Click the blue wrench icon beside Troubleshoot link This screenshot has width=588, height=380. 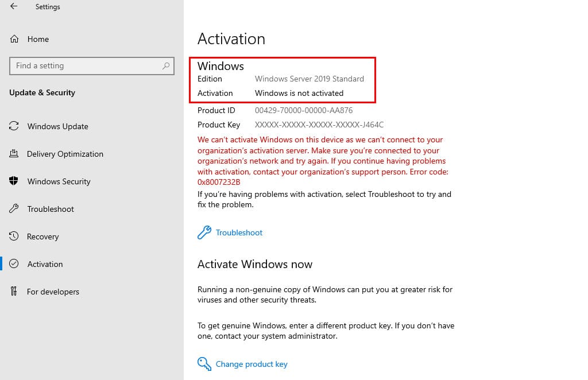(204, 232)
